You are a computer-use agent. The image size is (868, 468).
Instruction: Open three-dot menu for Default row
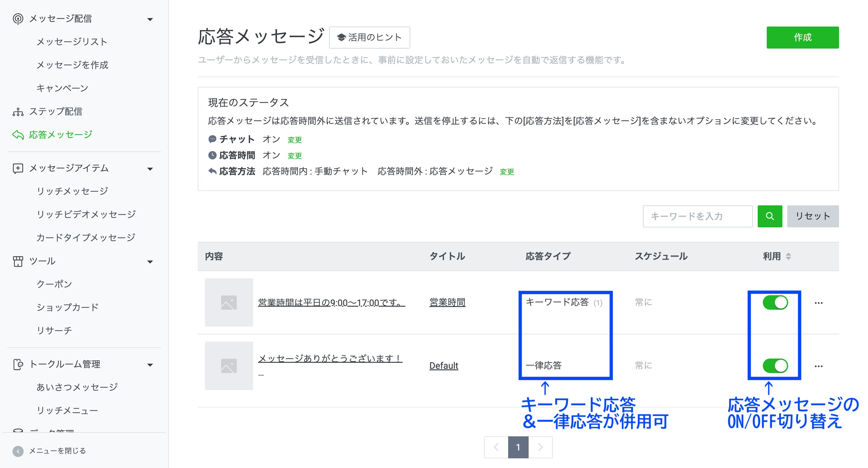tap(818, 366)
